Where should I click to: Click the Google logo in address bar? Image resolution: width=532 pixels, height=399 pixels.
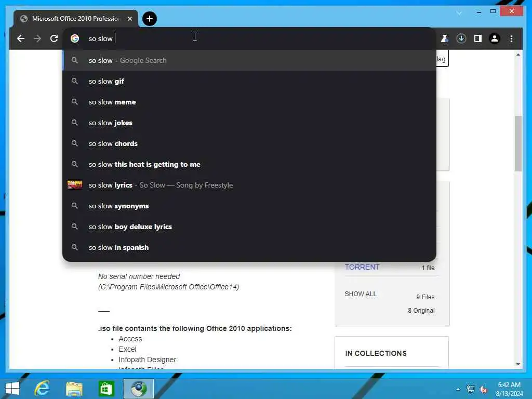coord(75,38)
